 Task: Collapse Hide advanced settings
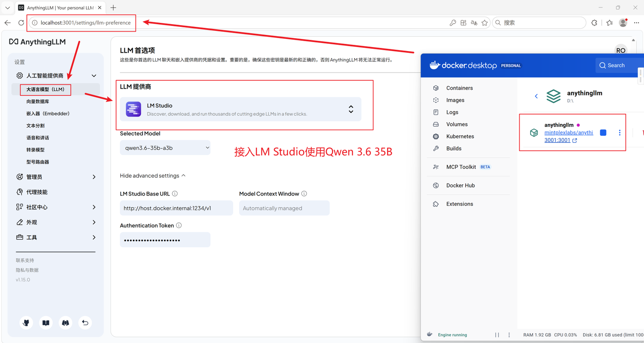tap(153, 176)
